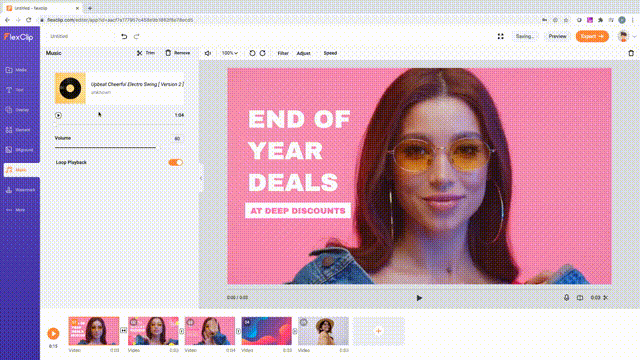
Task: Trim the music track
Action: click(x=146, y=53)
